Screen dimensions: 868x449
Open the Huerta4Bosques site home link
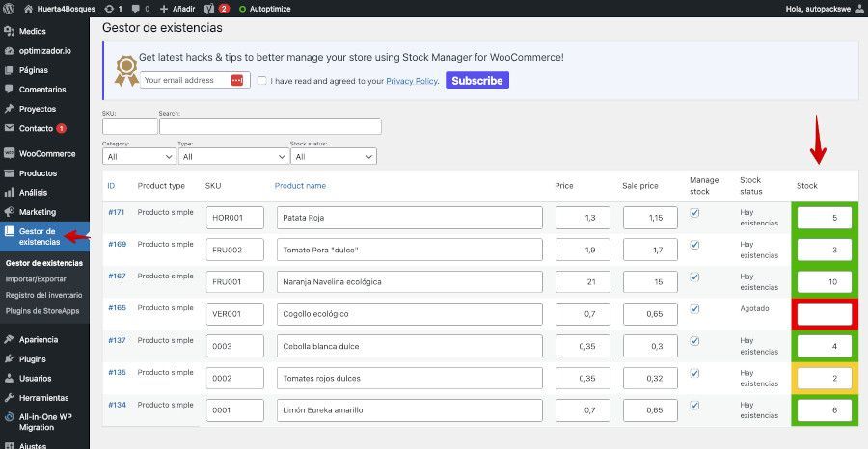tap(60, 9)
